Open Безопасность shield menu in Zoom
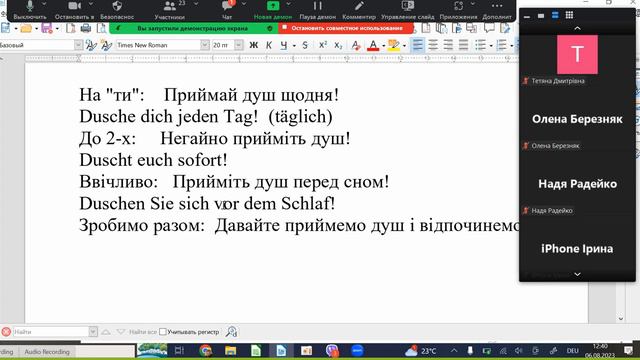The image size is (640, 360). 117,10
